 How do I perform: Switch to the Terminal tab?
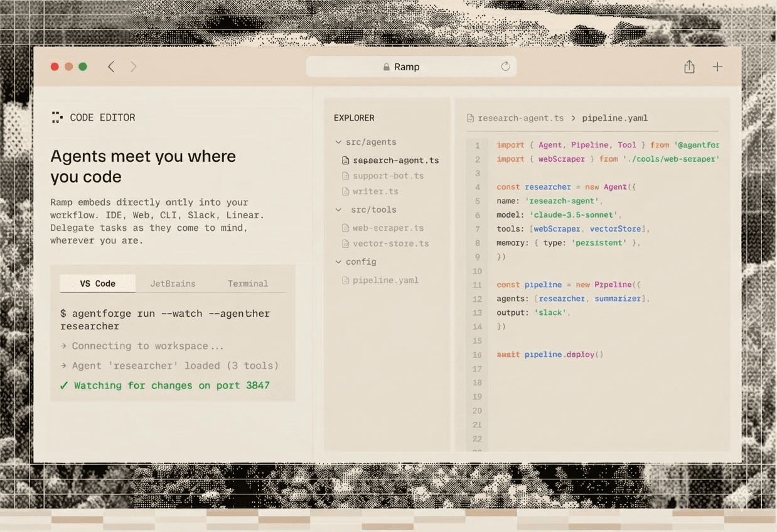pos(248,284)
